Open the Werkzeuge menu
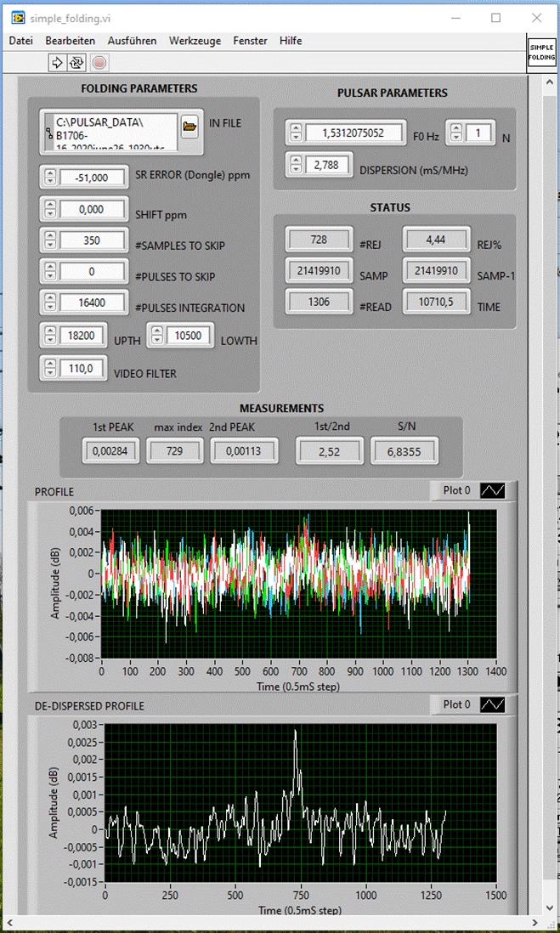 pos(195,41)
